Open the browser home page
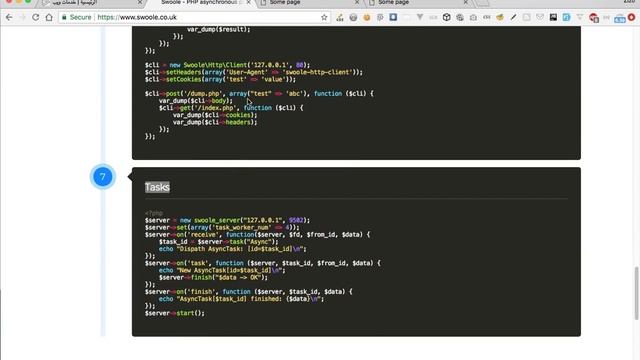The image size is (640, 360). point(49,18)
